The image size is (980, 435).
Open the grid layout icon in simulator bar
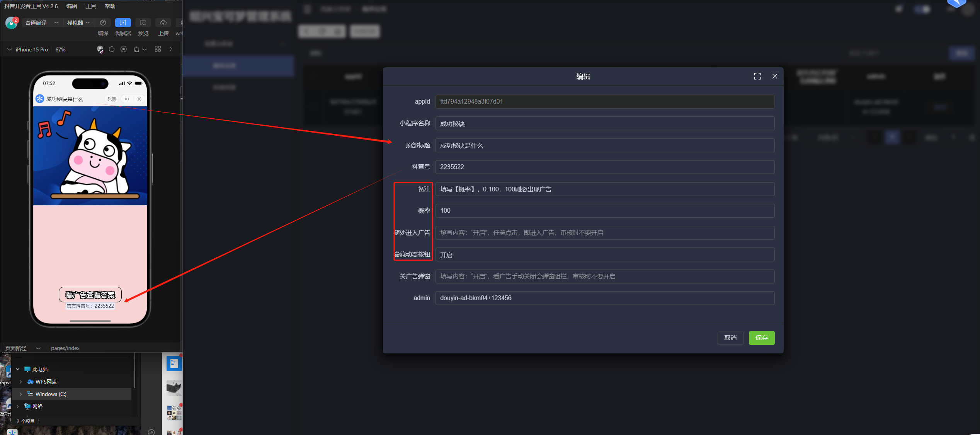click(x=158, y=49)
